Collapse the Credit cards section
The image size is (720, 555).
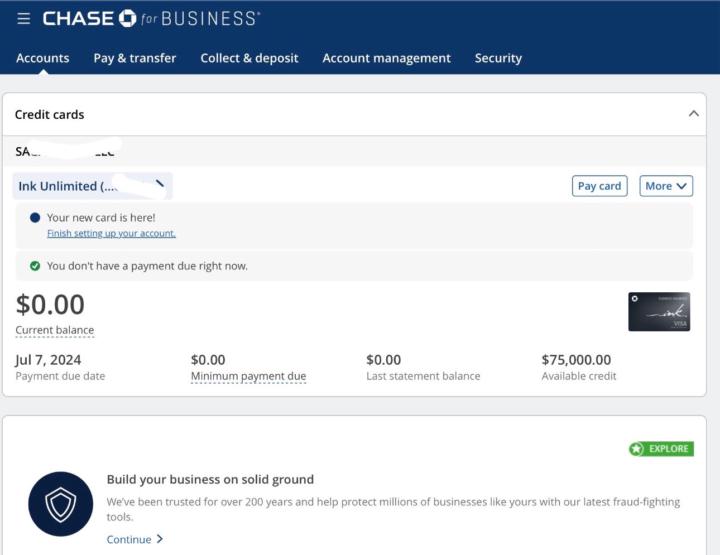[694, 113]
